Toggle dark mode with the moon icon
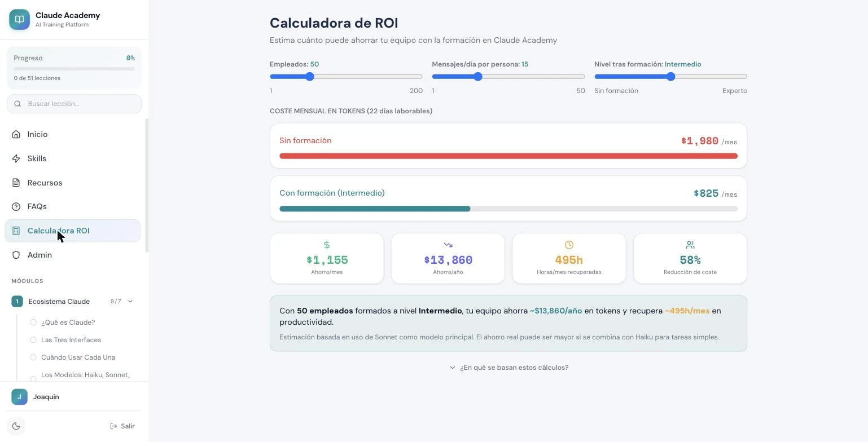Screen dimensions: 868x442 (x=16, y=426)
